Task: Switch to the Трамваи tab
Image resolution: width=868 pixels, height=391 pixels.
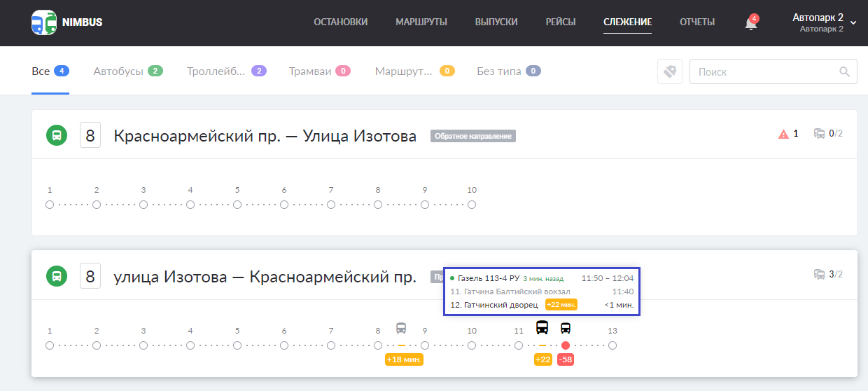Action: pyautogui.click(x=320, y=71)
